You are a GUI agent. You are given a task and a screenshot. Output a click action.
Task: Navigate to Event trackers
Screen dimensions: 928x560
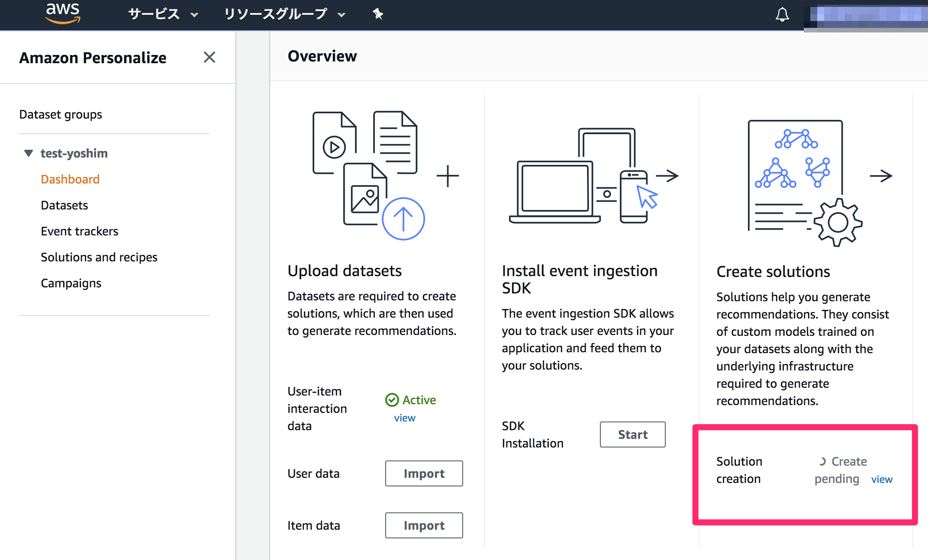tap(79, 231)
